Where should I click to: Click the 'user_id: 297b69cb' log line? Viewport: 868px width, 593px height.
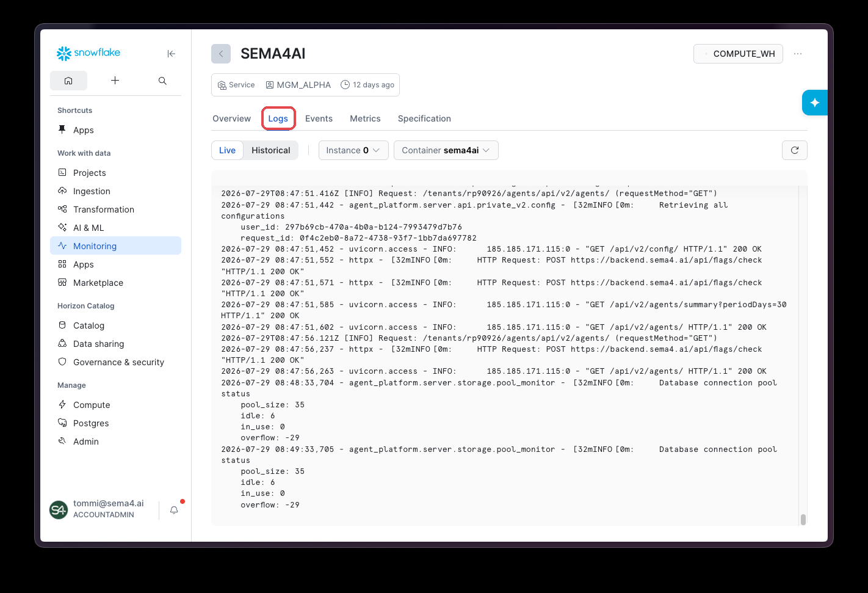(x=351, y=227)
